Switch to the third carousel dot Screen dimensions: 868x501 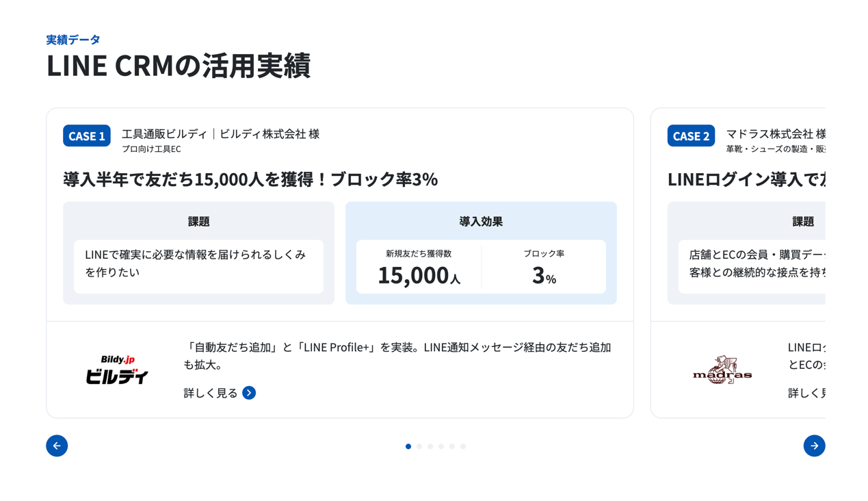[430, 446]
